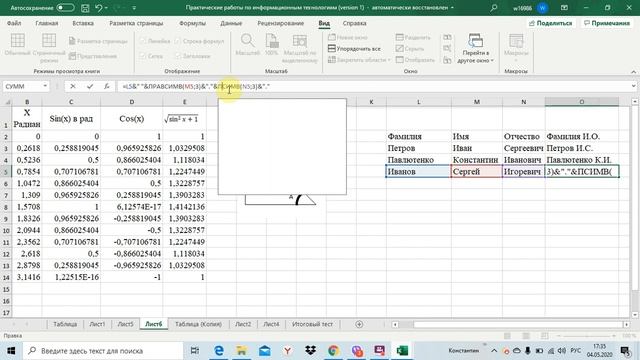Open the Name Box dropdown arrow
The height and width of the screenshot is (360, 640).
[45, 86]
